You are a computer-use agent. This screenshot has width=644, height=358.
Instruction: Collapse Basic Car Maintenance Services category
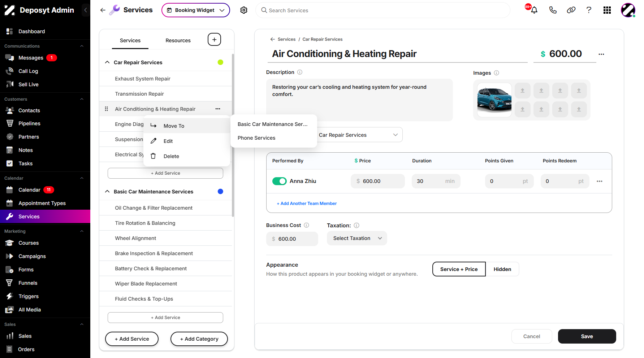click(107, 192)
